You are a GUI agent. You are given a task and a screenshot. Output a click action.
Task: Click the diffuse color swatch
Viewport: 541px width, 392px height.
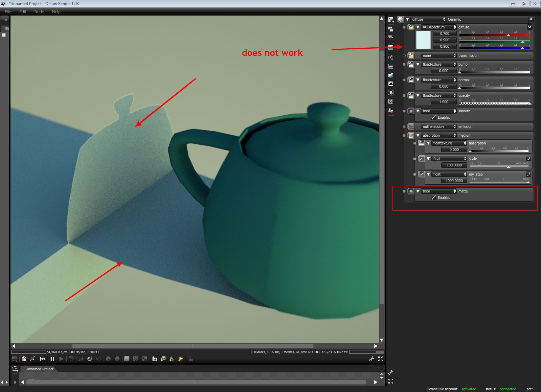[x=423, y=40]
